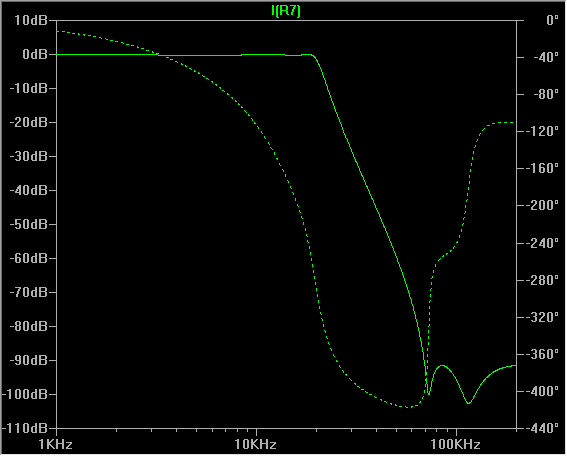Click the 0° phase axis label
567x456 pixels.
[x=553, y=20]
